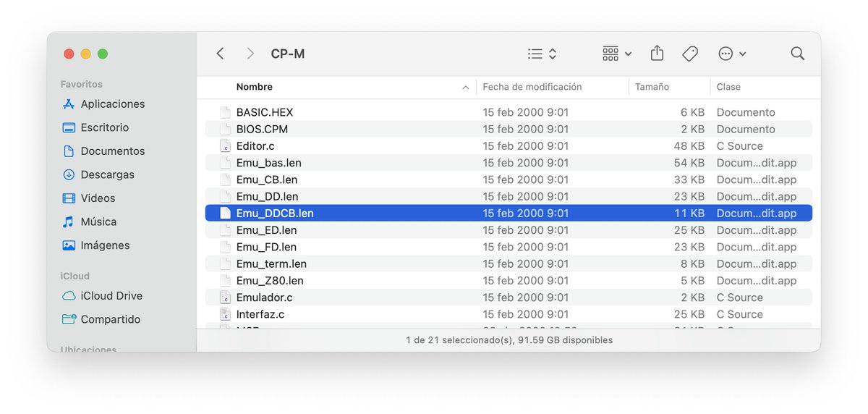Click the Emu_bas.len file name
The width and height of the screenshot is (868, 414).
coord(269,163)
